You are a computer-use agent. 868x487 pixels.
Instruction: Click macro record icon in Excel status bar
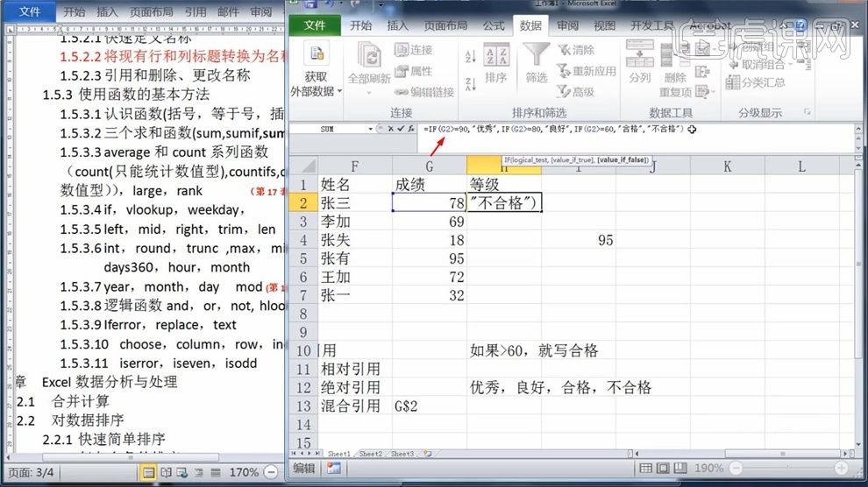point(333,469)
